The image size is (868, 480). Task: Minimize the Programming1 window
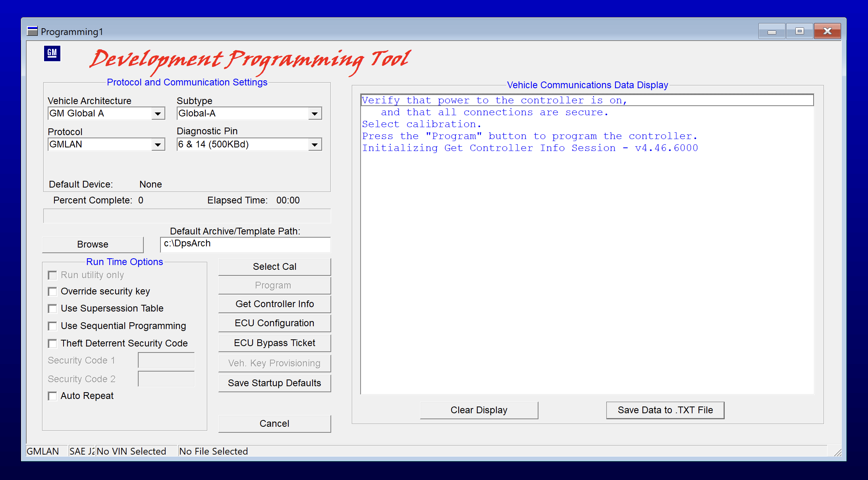[x=772, y=31]
